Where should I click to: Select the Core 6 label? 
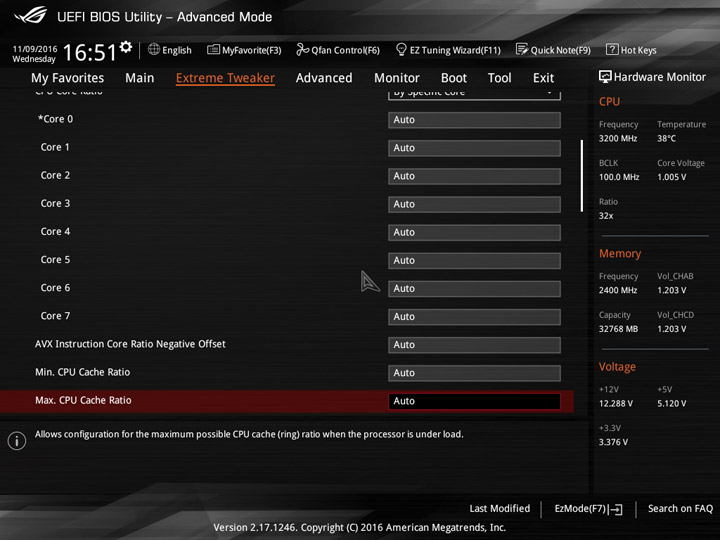[55, 287]
